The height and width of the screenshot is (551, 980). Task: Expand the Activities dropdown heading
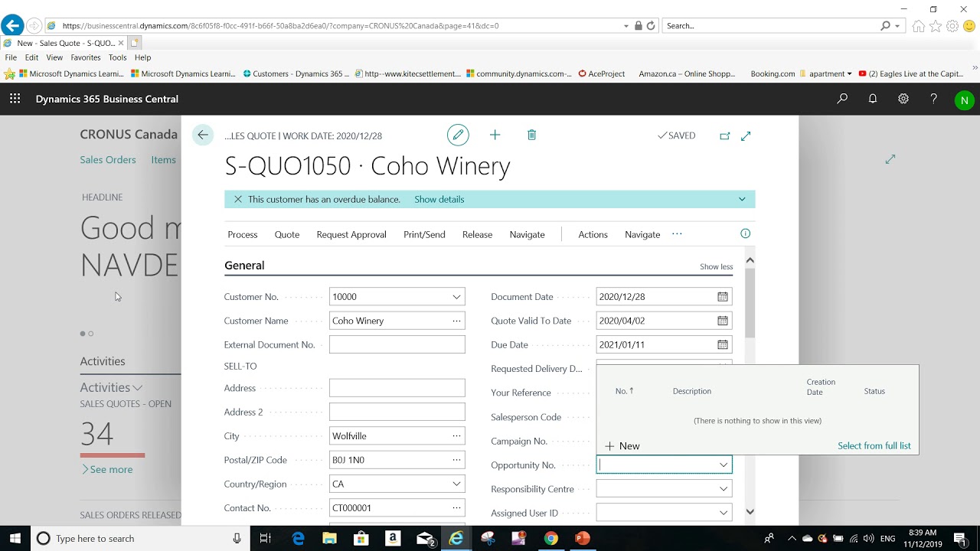111,387
